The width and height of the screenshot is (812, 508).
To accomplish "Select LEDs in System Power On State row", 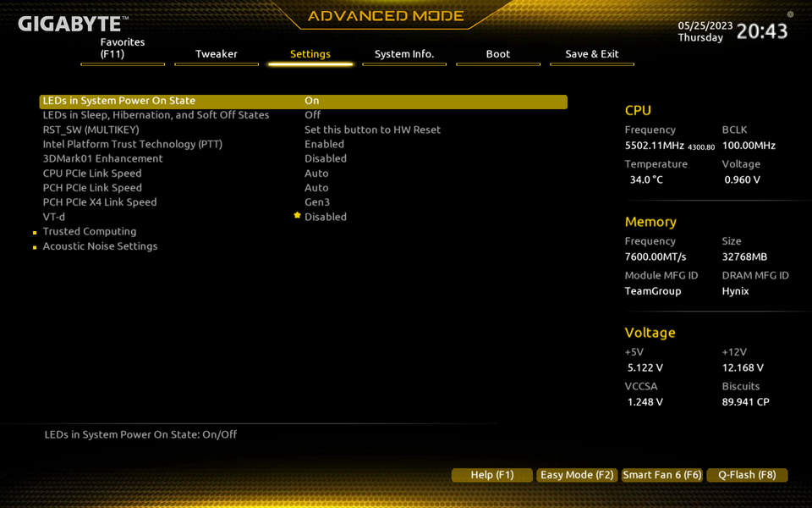I will coord(304,101).
